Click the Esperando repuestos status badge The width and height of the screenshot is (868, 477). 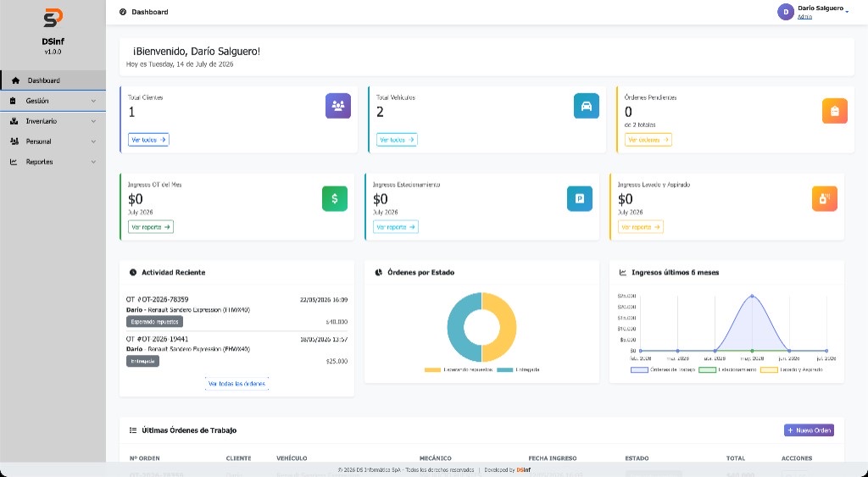tap(154, 321)
